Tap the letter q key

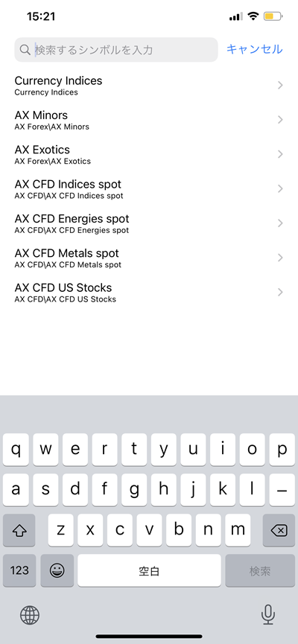[x=16, y=450]
